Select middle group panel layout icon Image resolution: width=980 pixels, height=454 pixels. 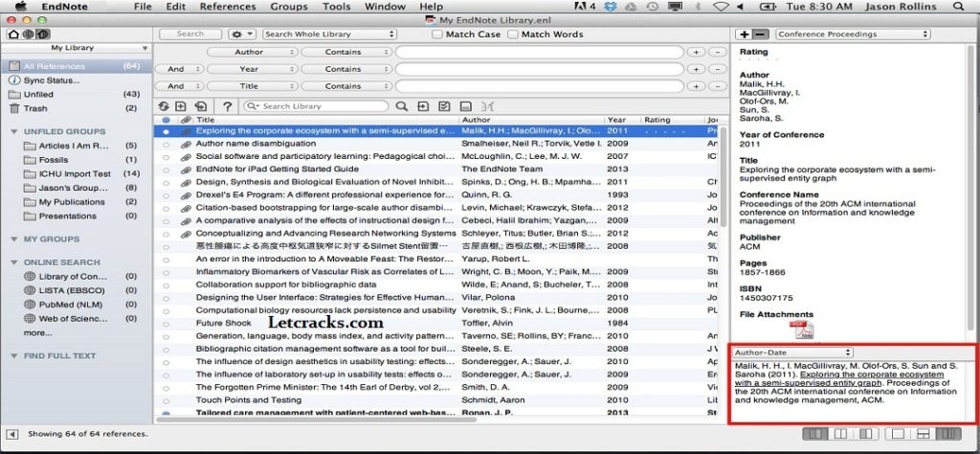coord(840,433)
